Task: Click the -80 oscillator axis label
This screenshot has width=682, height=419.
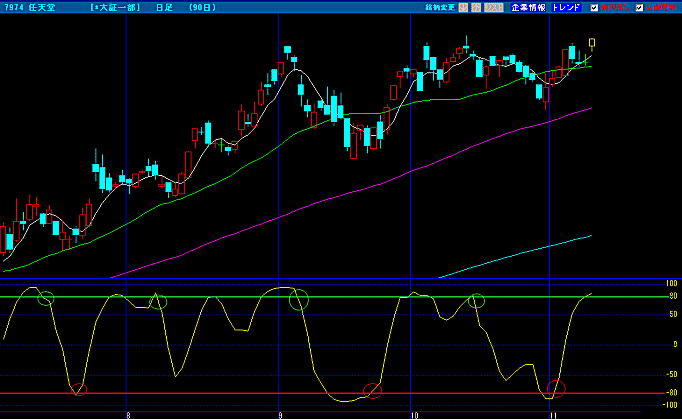Action: (672, 392)
